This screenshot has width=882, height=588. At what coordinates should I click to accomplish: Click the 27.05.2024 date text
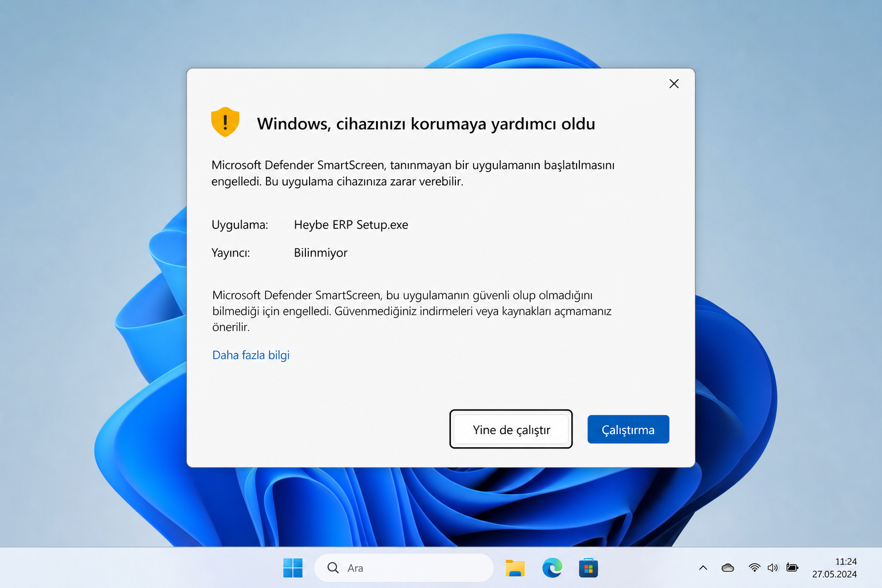834,574
